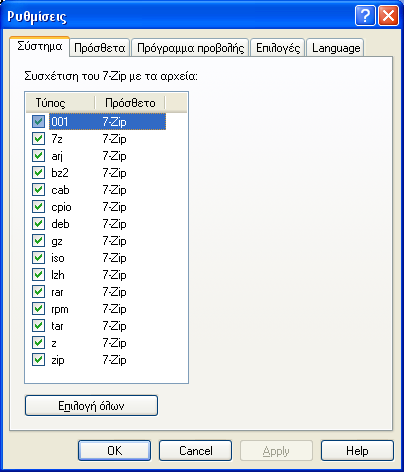
Task: Disable the zip association checkbox
Action: 38,359
